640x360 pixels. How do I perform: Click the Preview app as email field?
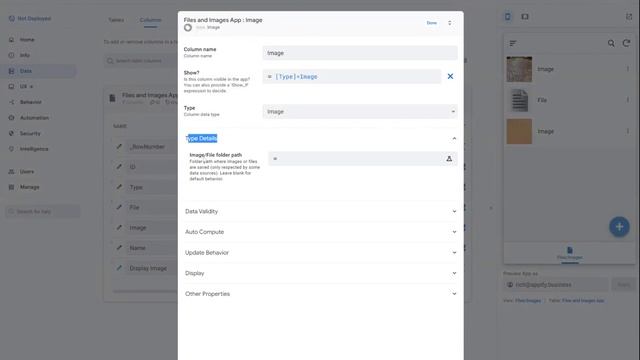[x=556, y=285]
